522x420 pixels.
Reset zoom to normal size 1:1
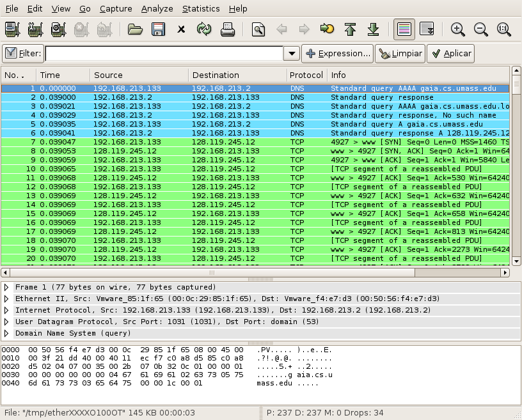(x=503, y=29)
